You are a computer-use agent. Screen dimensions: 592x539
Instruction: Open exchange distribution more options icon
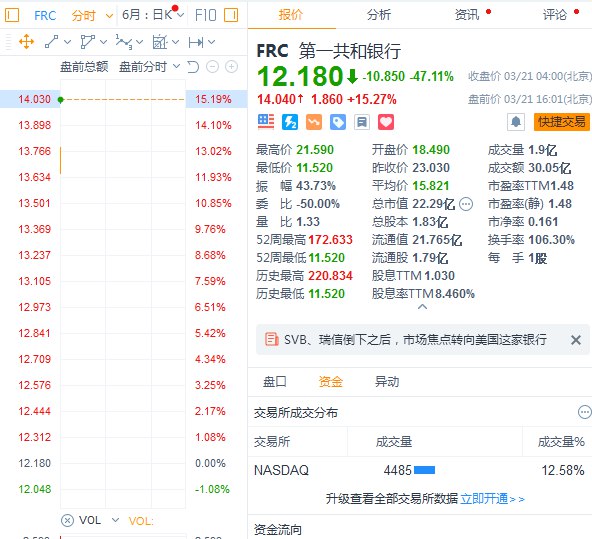pos(585,412)
